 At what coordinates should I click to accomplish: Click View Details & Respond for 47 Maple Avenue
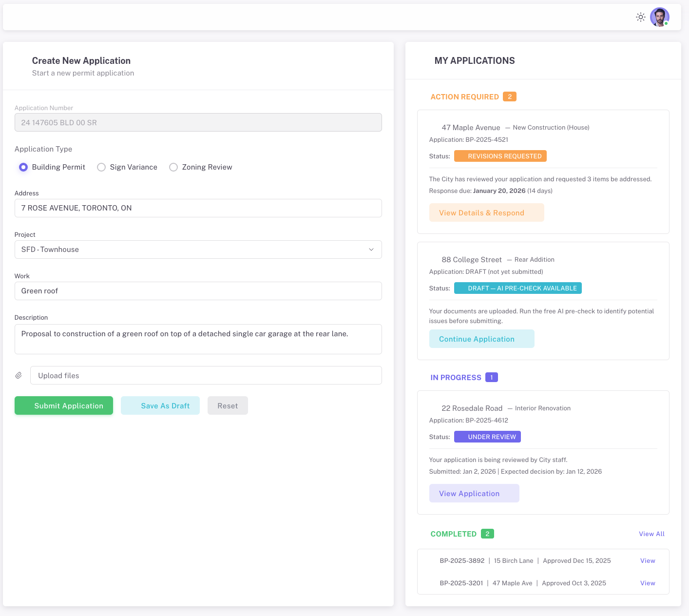click(x=486, y=212)
